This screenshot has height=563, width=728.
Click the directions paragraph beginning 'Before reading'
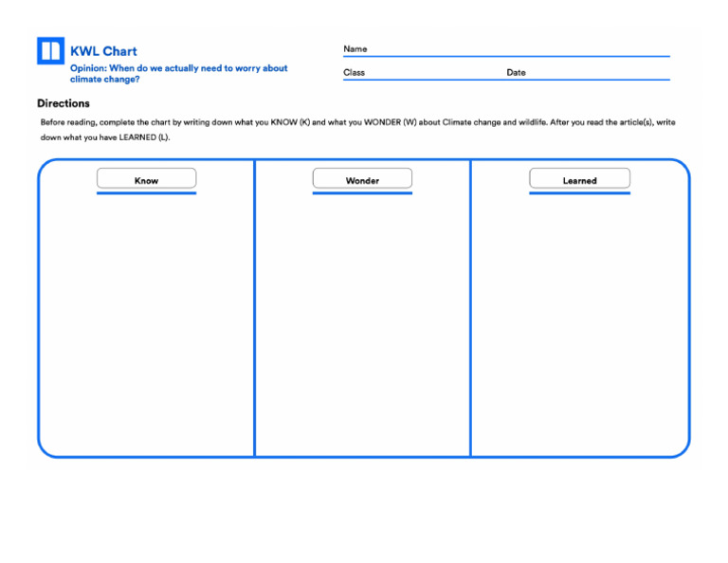358,130
